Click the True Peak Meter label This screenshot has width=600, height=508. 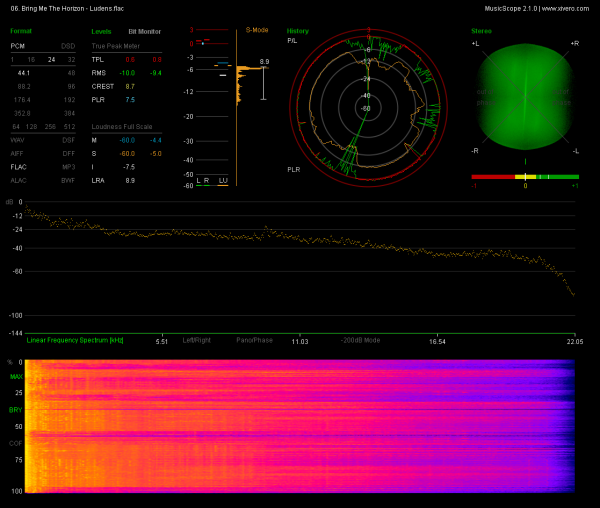116,46
